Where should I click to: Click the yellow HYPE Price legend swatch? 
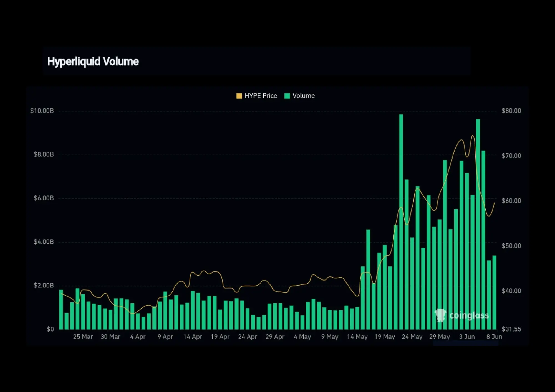pos(239,96)
